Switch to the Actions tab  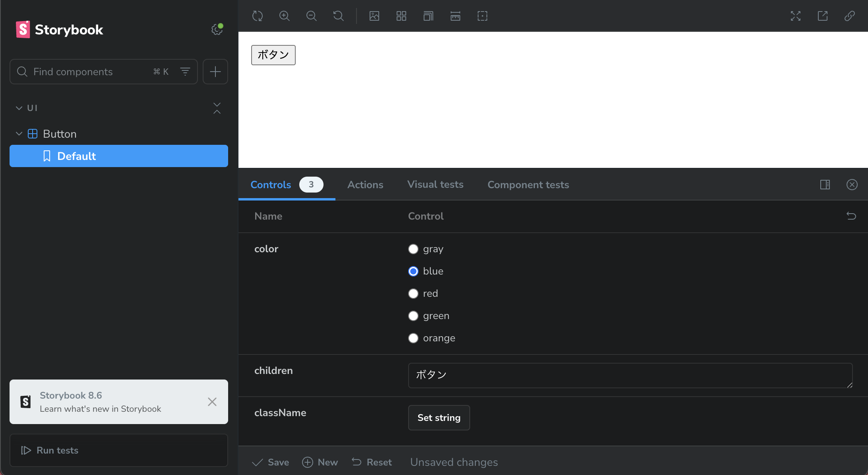365,185
